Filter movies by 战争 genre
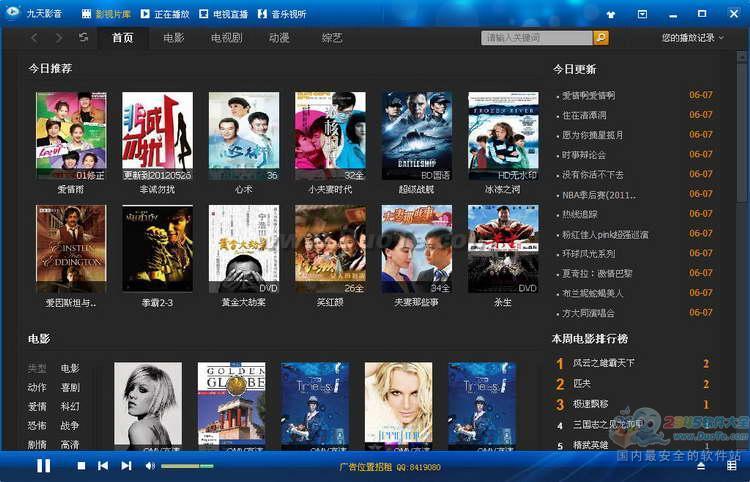This screenshot has width=750, height=482. pyautogui.click(x=70, y=425)
